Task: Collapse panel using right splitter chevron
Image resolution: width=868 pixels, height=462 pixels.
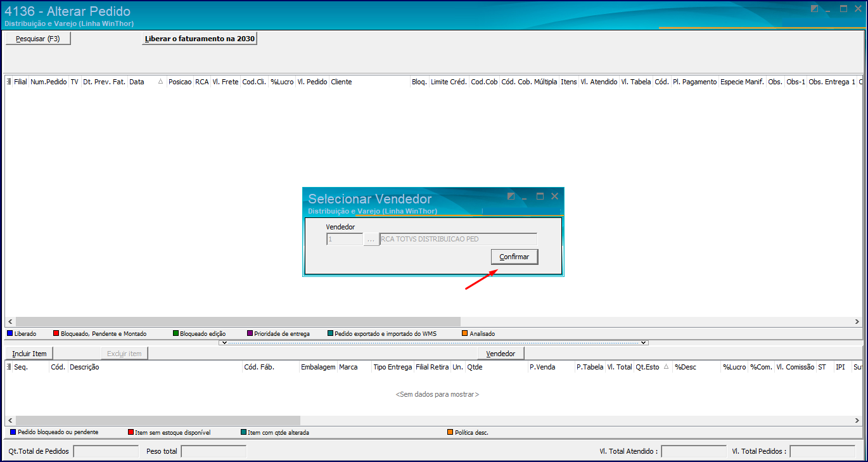Action: click(644, 343)
